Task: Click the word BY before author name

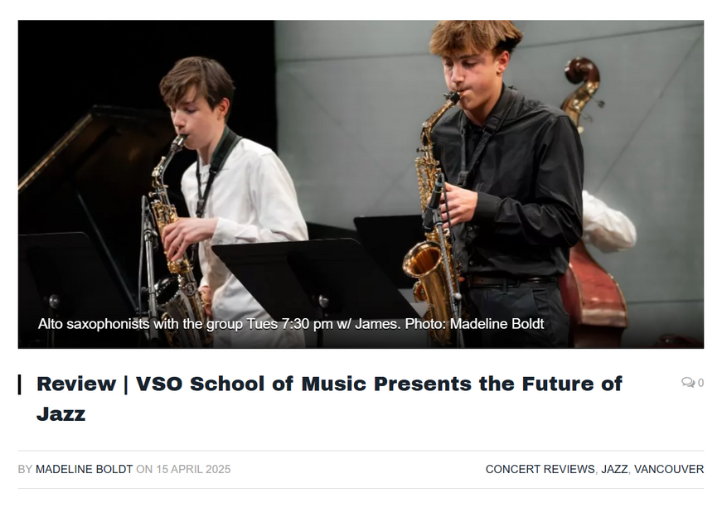Action: [25, 469]
